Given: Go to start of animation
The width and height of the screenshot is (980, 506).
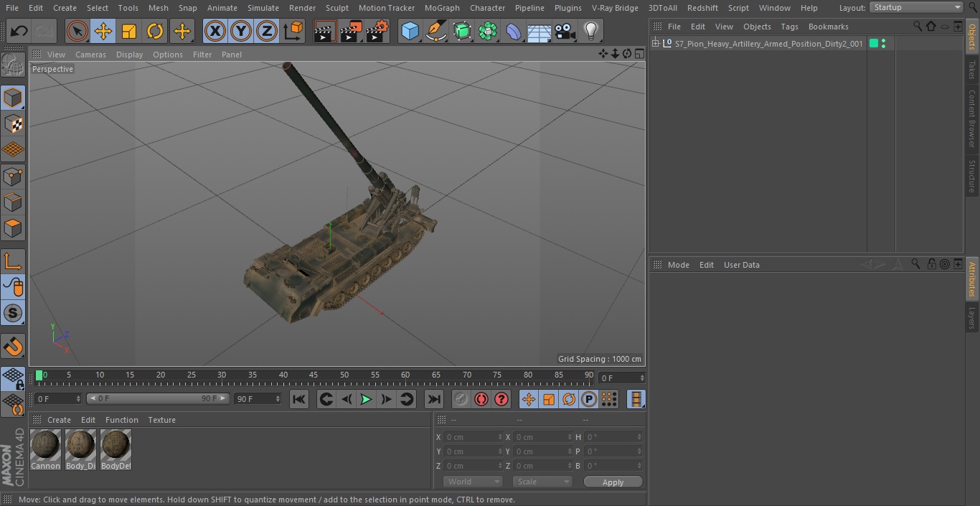Looking at the screenshot, I should (x=299, y=399).
